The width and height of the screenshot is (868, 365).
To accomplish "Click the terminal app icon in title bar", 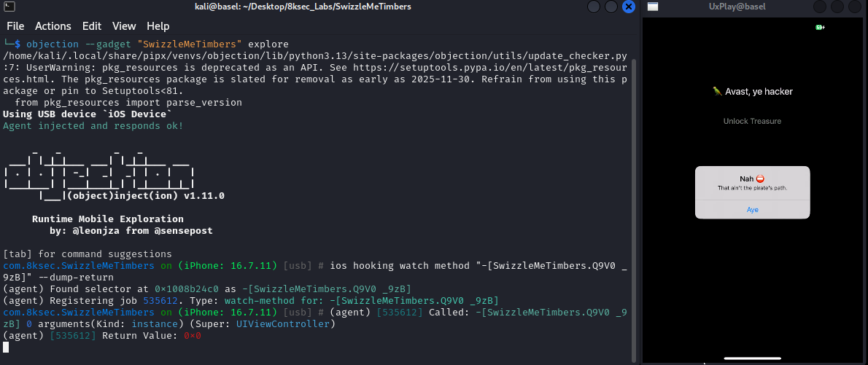I will [x=9, y=7].
